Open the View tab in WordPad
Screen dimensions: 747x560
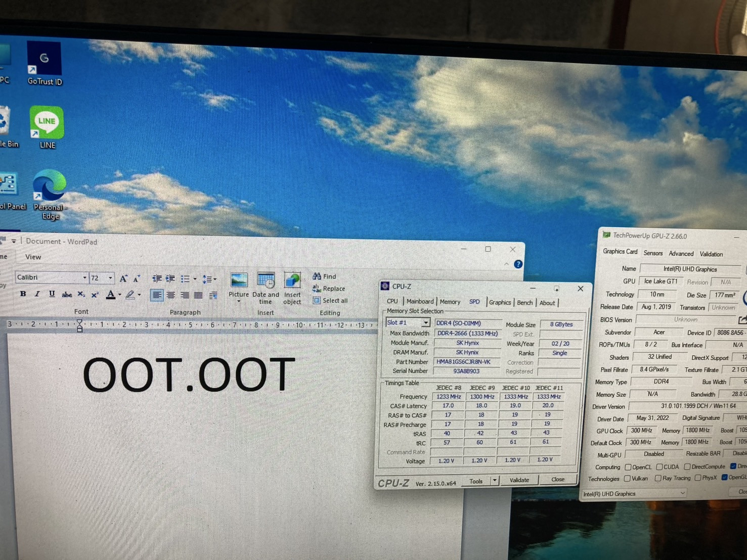coord(33,257)
